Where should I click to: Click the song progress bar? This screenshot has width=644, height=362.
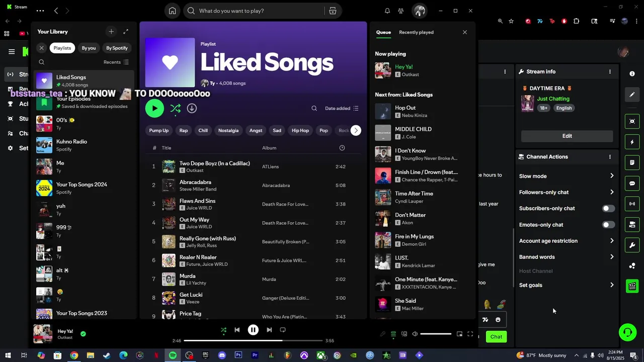pyautogui.click(x=253, y=340)
